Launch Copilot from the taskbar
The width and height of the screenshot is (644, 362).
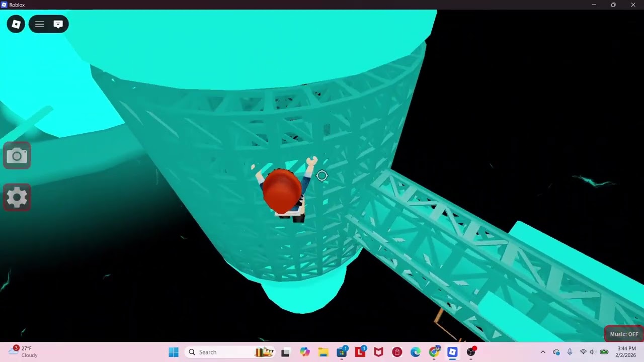(x=304, y=352)
